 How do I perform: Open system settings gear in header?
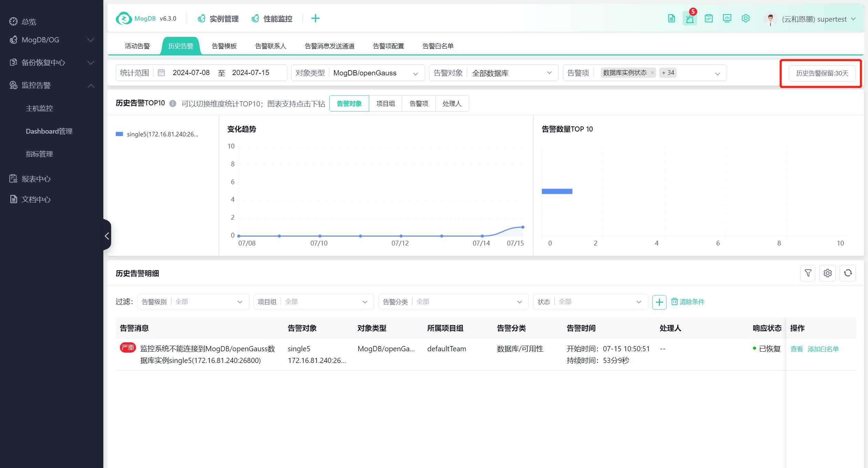point(746,19)
